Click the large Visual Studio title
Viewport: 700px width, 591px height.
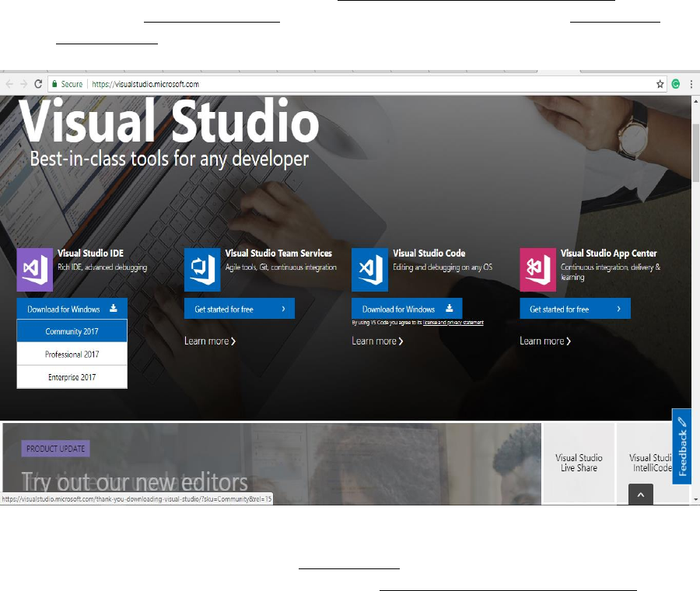(x=169, y=121)
